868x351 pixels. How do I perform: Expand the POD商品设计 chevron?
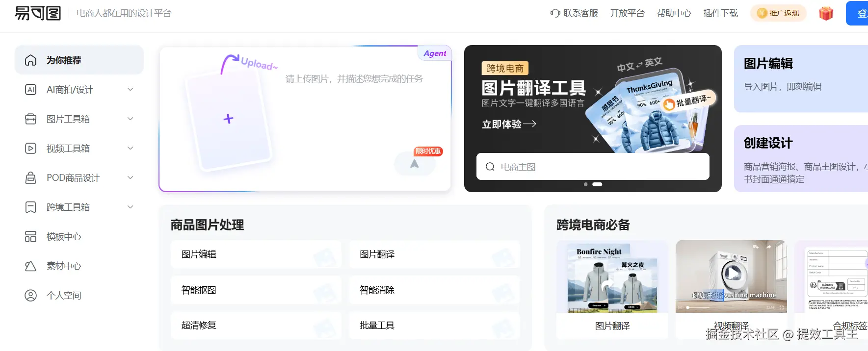click(x=131, y=177)
